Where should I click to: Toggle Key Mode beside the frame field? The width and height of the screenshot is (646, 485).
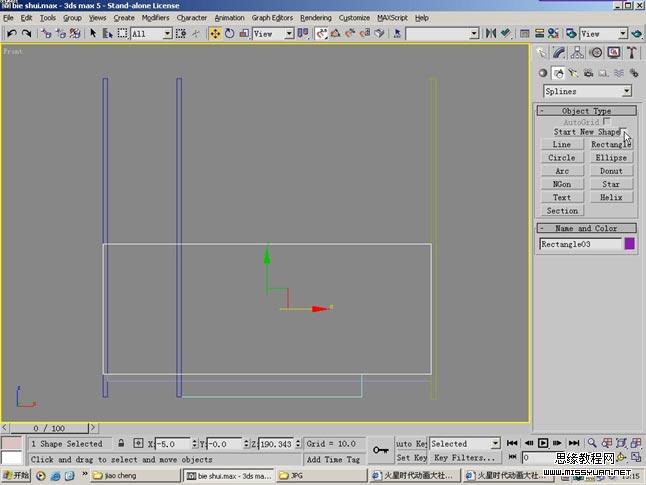[513, 457]
